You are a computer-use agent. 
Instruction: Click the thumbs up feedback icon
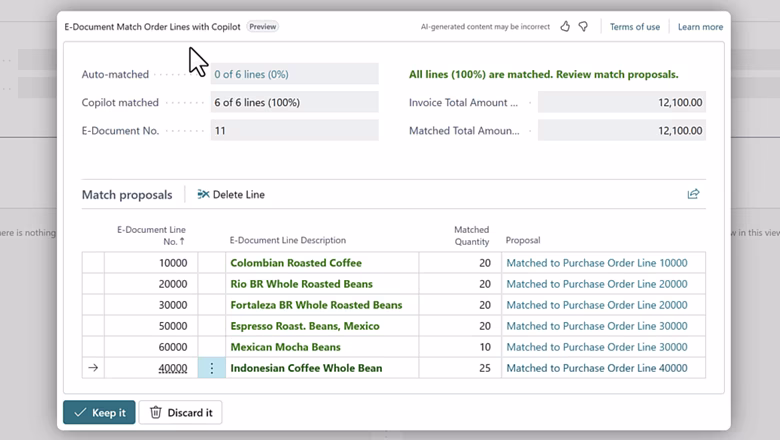coord(565,27)
